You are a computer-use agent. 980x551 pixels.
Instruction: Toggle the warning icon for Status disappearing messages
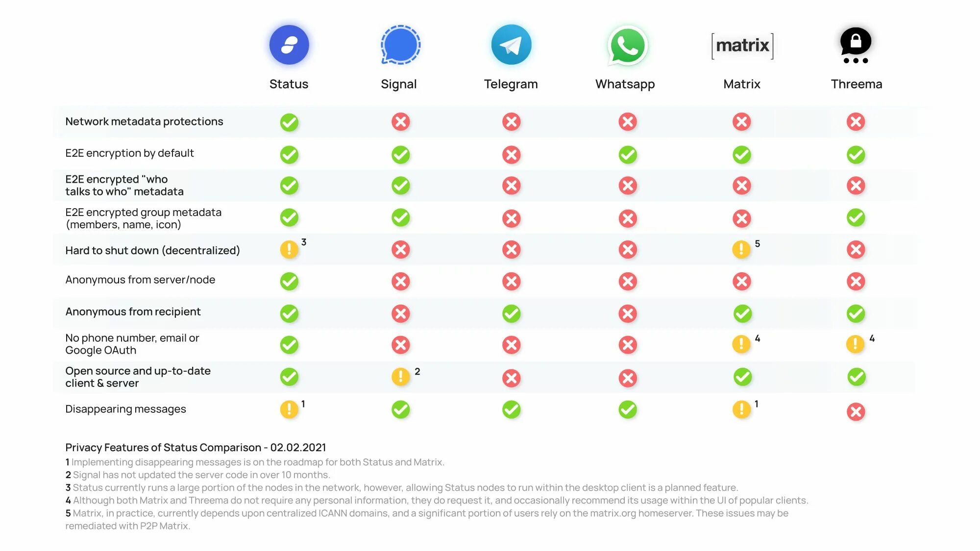289,409
